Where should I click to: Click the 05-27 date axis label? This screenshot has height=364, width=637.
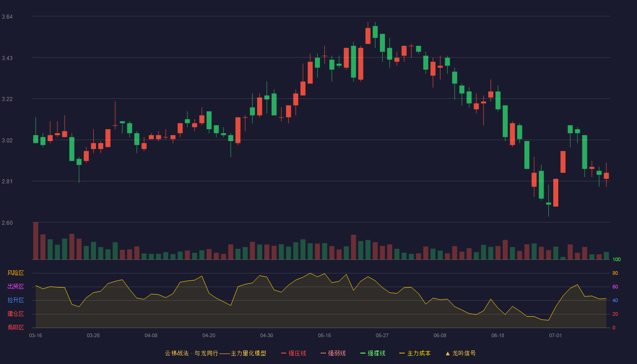click(382, 335)
